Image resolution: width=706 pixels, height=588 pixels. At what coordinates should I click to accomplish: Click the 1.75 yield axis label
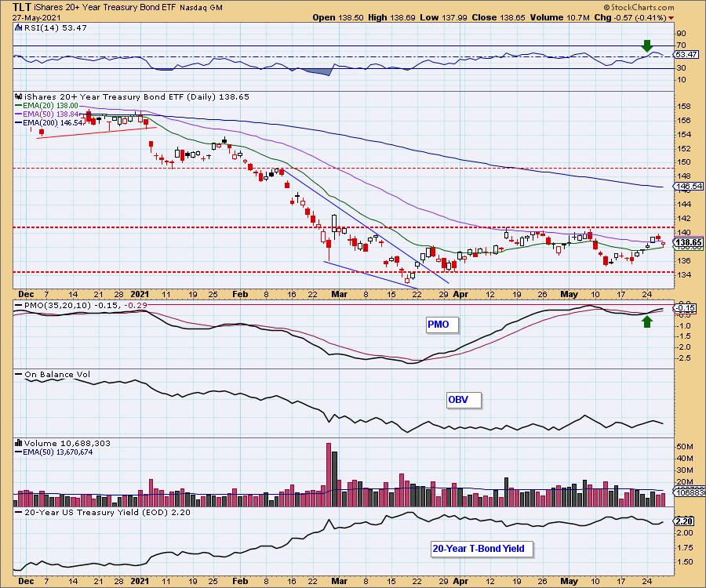tap(684, 547)
